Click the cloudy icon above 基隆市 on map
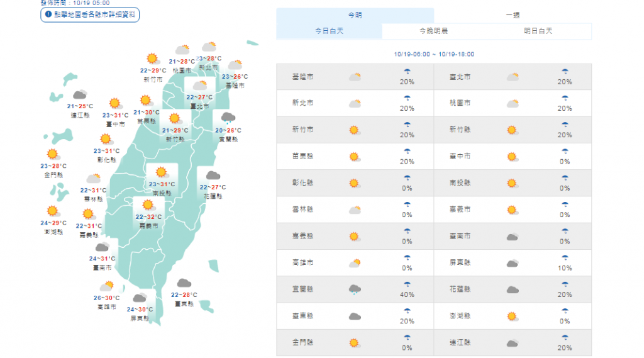The height and width of the screenshot is (358, 644). click(235, 65)
